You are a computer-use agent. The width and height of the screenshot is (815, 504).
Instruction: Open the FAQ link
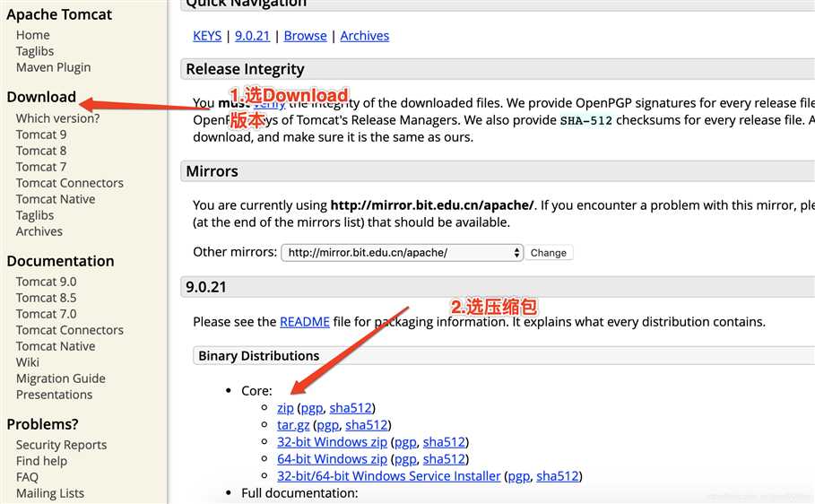pyautogui.click(x=27, y=477)
